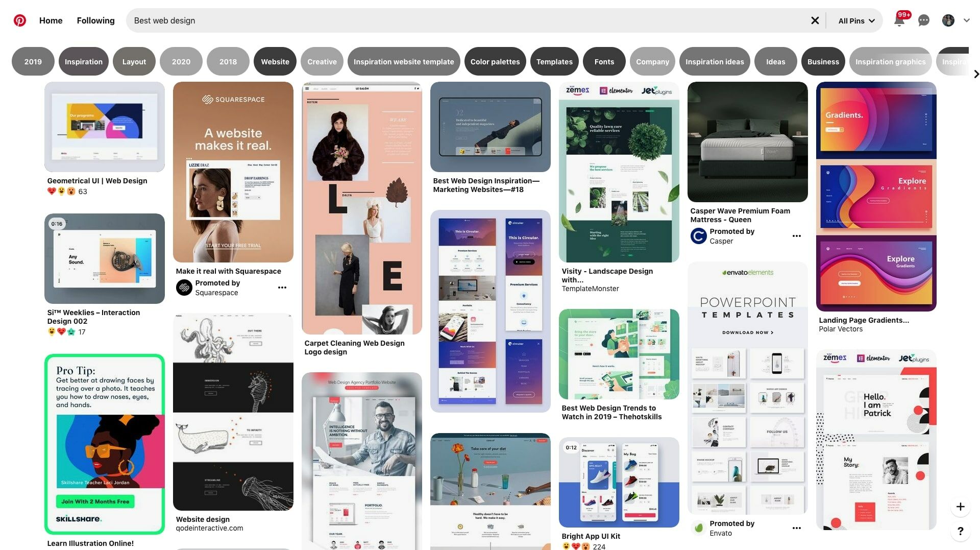Image resolution: width=980 pixels, height=550 pixels.
Task: Open the notifications bell icon
Action: [899, 20]
